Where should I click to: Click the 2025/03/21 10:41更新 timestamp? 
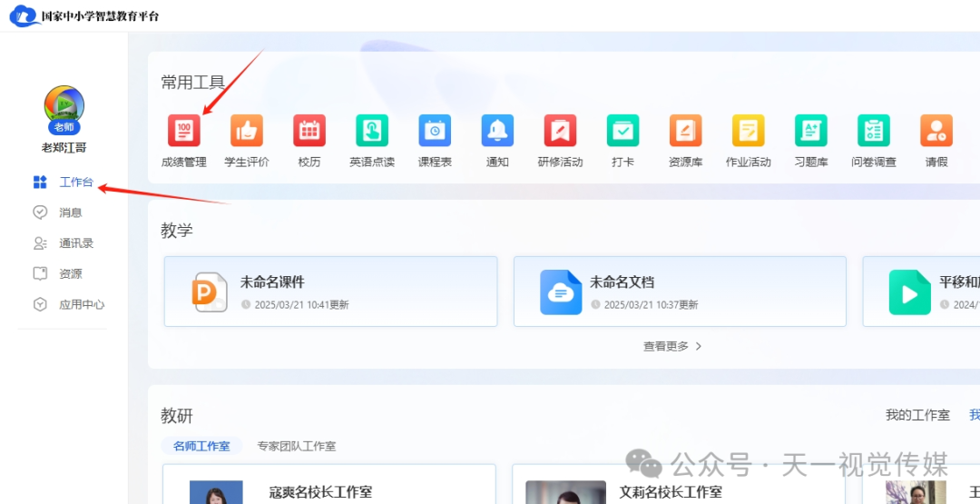[x=302, y=304]
